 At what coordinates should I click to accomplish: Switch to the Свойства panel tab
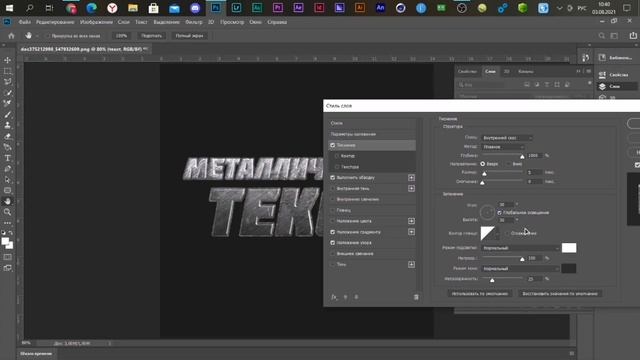tap(467, 71)
